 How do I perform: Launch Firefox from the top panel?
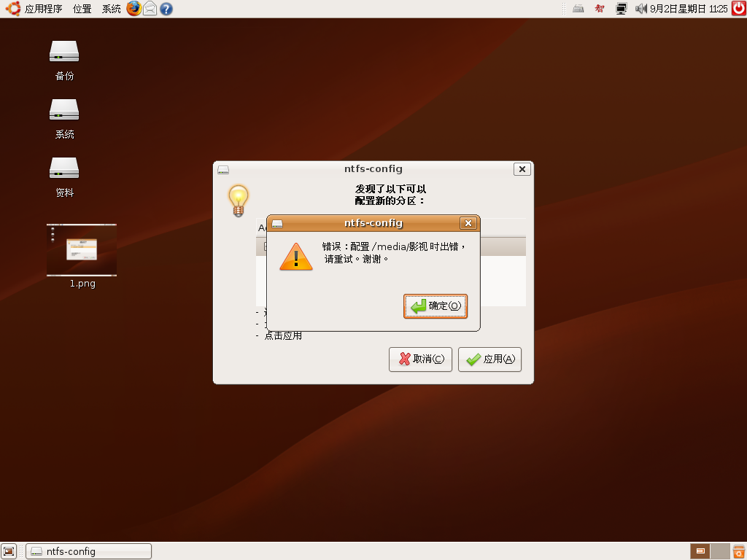pos(134,9)
